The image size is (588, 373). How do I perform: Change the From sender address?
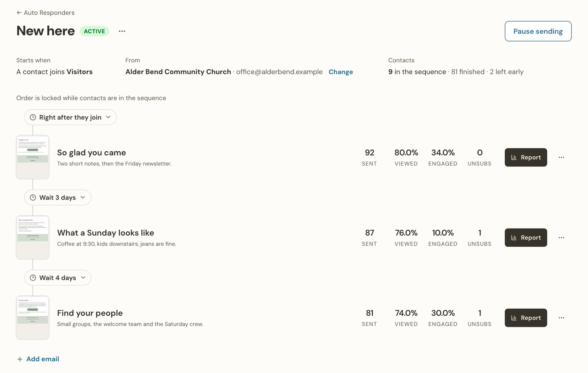pyautogui.click(x=341, y=72)
